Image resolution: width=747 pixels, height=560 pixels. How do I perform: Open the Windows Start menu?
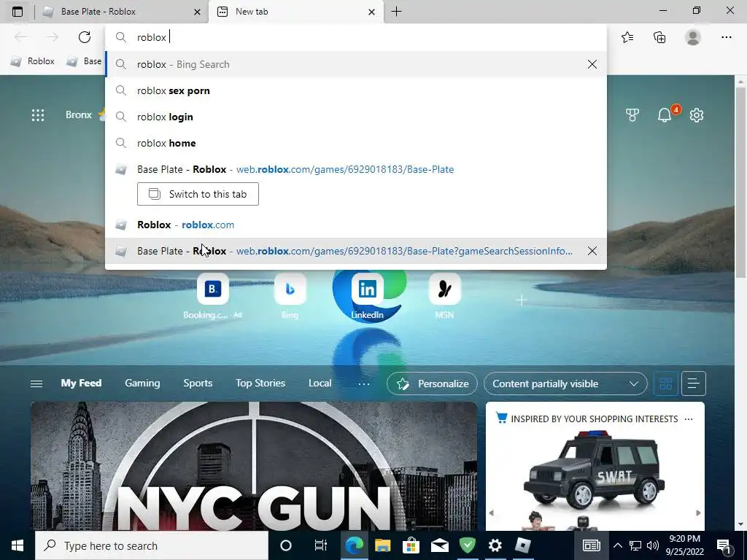pos(18,545)
